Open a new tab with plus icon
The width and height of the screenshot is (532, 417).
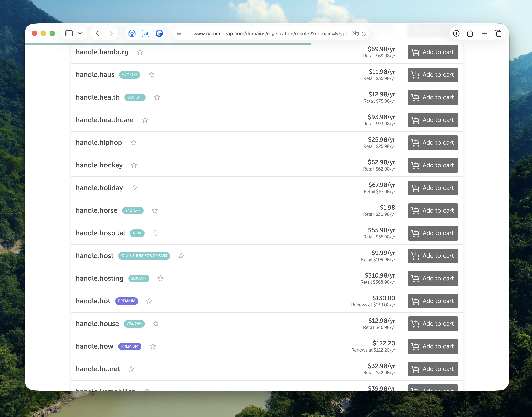(484, 33)
